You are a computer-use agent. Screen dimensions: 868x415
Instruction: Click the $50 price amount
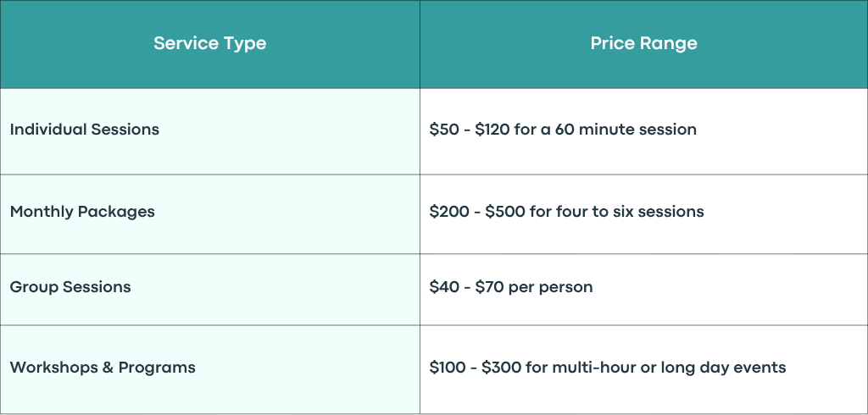pyautogui.click(x=444, y=130)
